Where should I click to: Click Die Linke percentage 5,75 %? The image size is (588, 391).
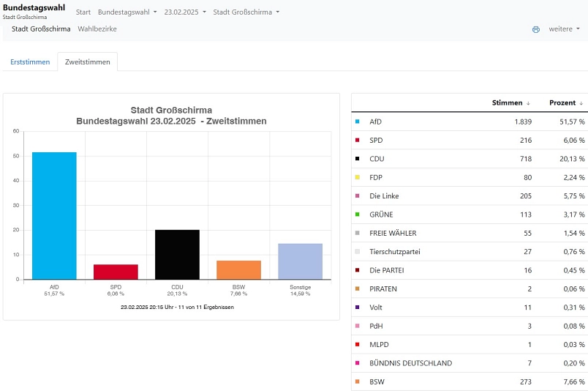tap(574, 195)
